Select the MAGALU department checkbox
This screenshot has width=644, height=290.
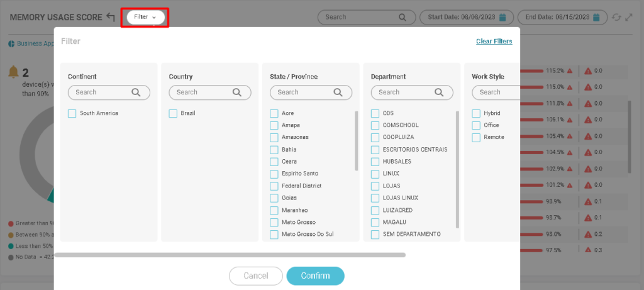(375, 222)
